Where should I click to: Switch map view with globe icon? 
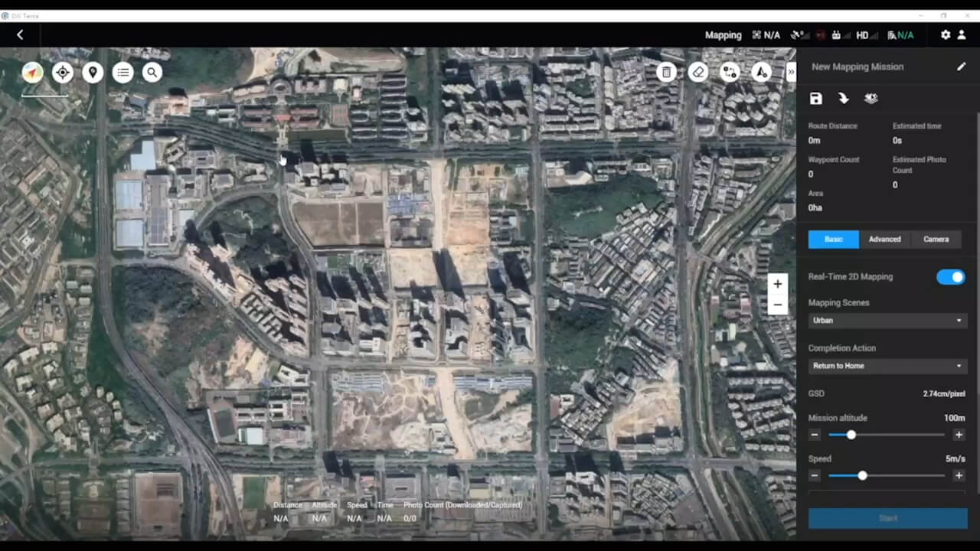point(32,72)
